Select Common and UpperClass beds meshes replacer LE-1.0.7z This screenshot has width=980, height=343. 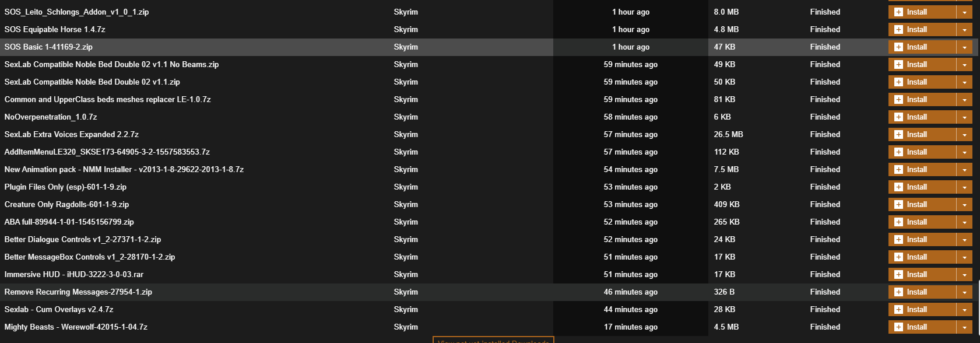(x=107, y=99)
